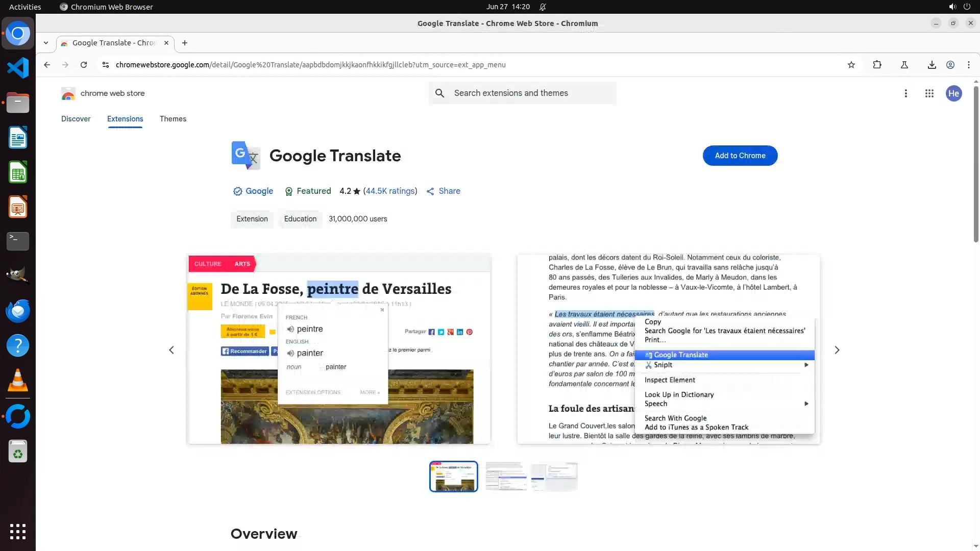Screen dimensions: 980x551
Task: Open the 44.5K ratings link
Action: 390,191
